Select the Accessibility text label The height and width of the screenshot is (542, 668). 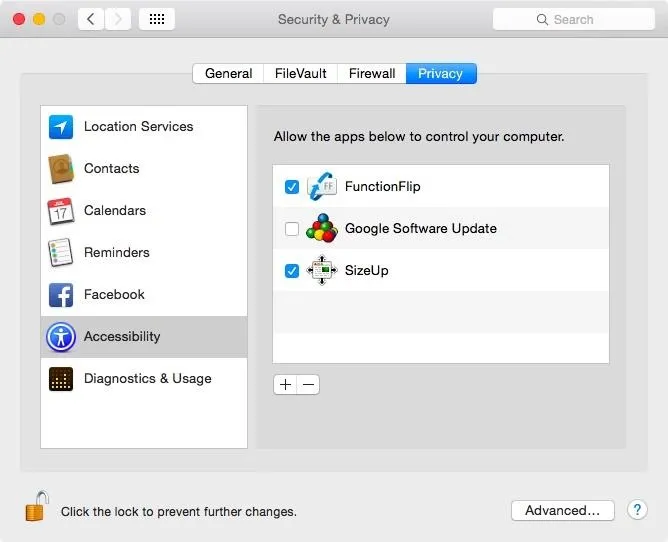tap(122, 336)
